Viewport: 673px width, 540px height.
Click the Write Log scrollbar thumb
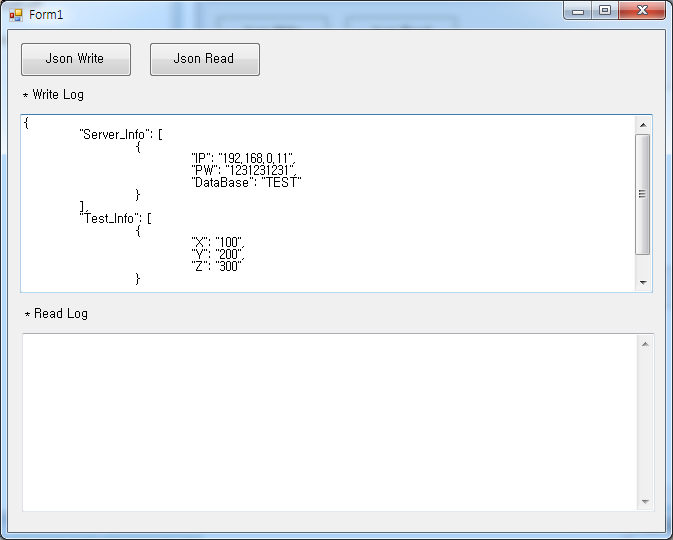point(643,194)
